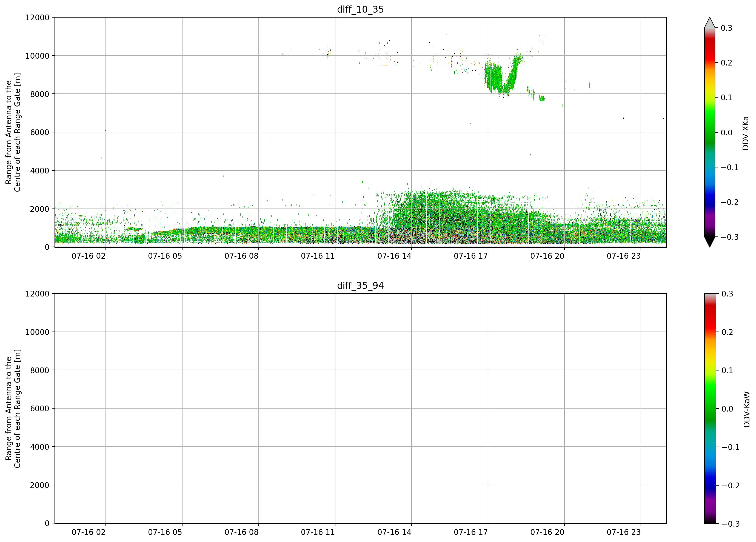
Task: Click '07-16 23' tick label under diff_10_35
Action: click(x=624, y=256)
